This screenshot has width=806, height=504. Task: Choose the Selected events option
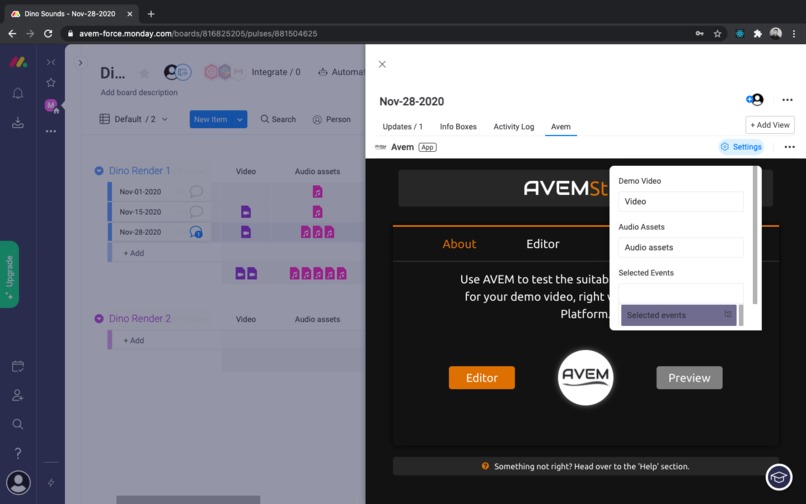pyautogui.click(x=679, y=315)
